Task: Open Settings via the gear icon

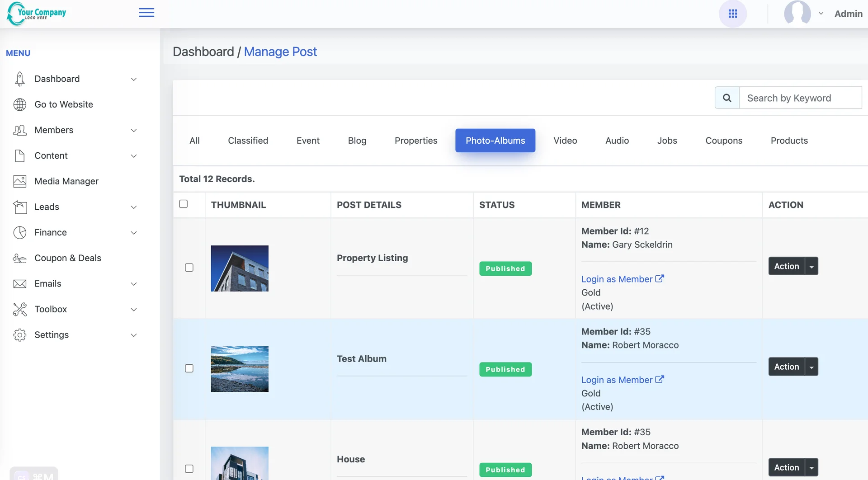Action: 19,335
